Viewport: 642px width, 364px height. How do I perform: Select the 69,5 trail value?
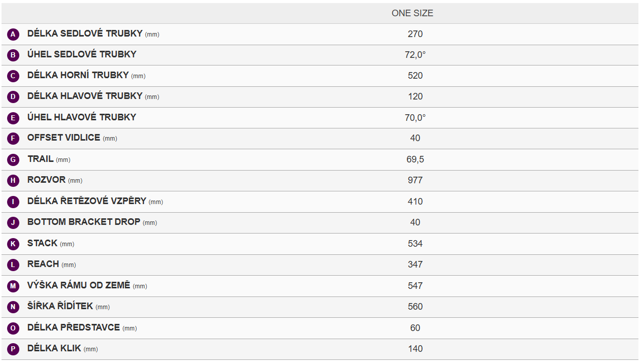[x=415, y=159]
